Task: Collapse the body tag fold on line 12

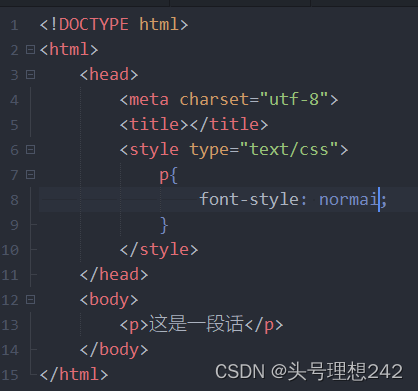Action: pyautogui.click(x=30, y=300)
